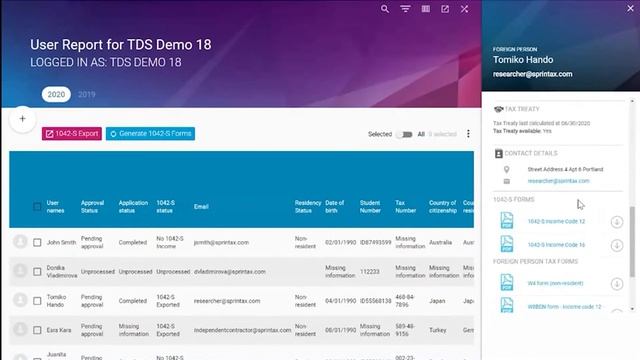Screen dimensions: 640x360
Task: Click the Japan citizenship cell
Action: (437, 301)
